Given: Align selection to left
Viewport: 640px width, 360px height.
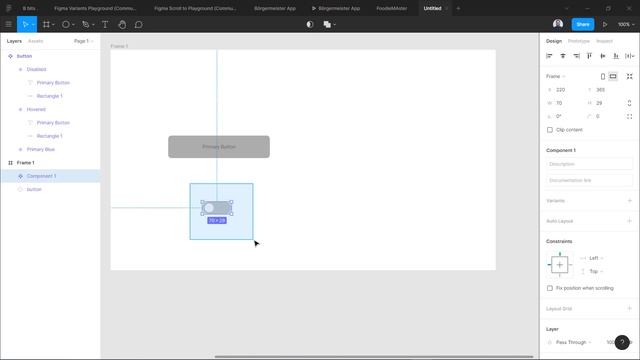Looking at the screenshot, I should point(549,56).
